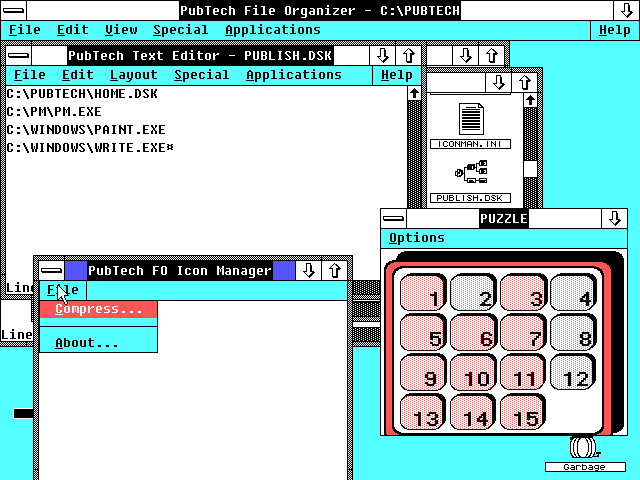This screenshot has width=640, height=480.
Task: Open Help menu in Text Editor
Action: click(x=396, y=75)
